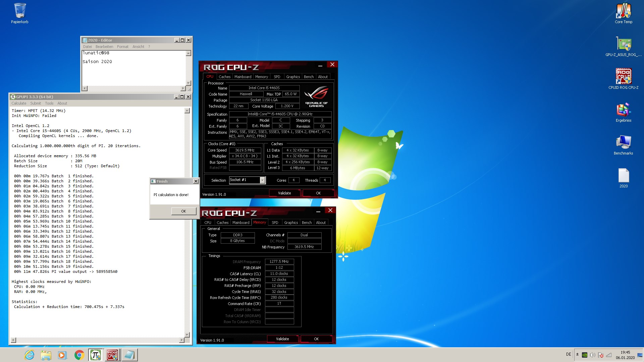Click GPUPI vertical scrollbar down arrow
Viewport: 644px width, 362px height.
pyautogui.click(x=187, y=335)
